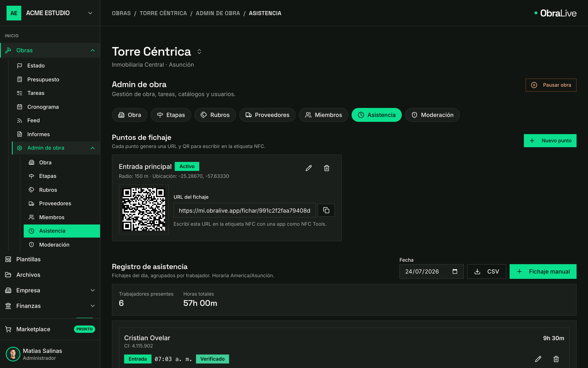Download attendance with the CSV button
The width and height of the screenshot is (588, 368).
point(487,271)
